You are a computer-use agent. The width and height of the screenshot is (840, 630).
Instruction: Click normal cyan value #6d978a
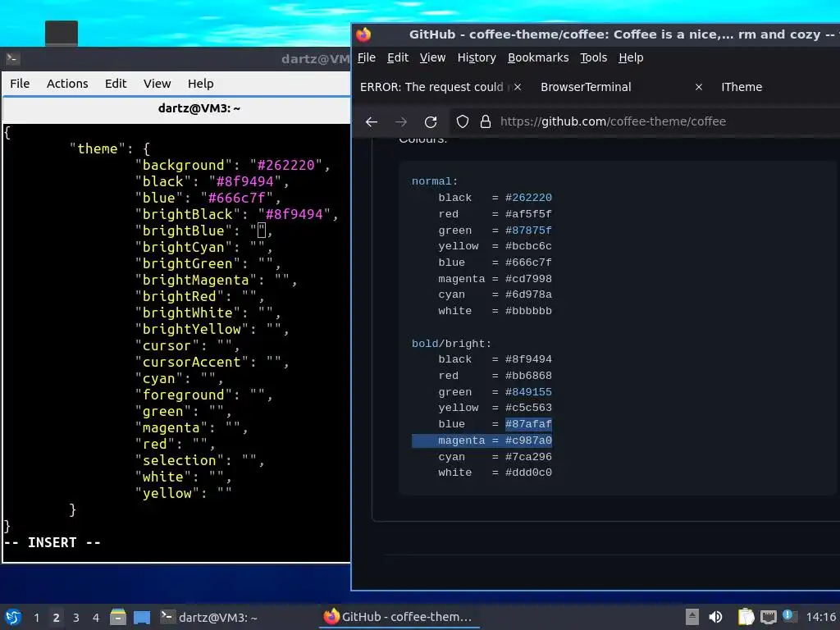tap(528, 294)
